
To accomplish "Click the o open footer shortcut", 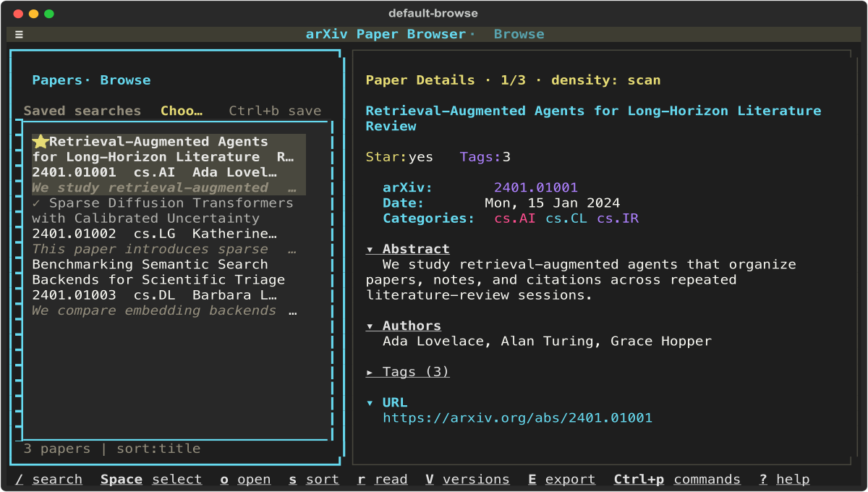I will click(245, 479).
